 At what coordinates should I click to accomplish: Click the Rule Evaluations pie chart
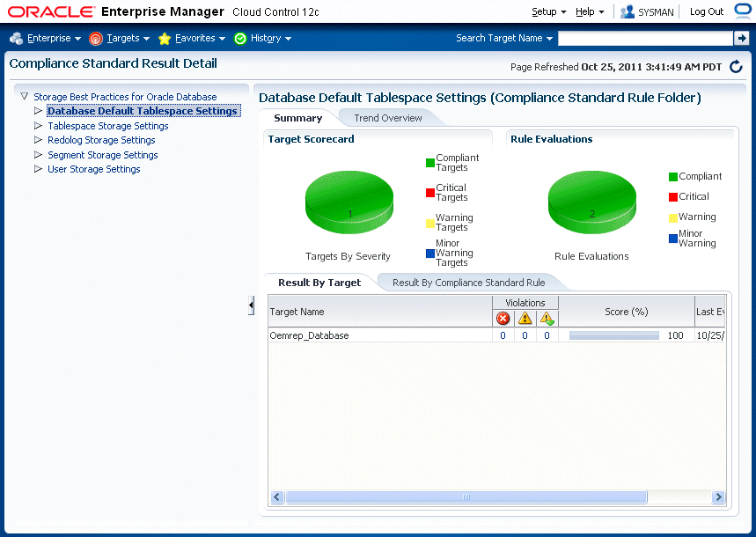[592, 202]
